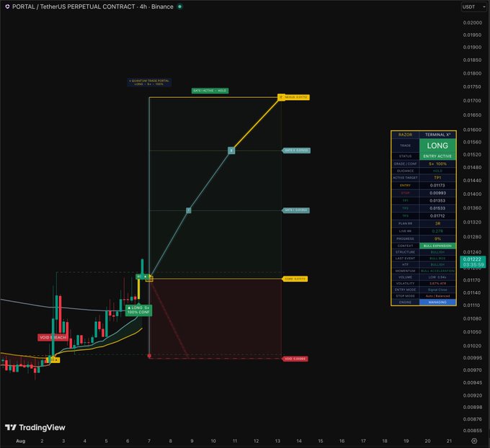The width and height of the screenshot is (490, 448).
Task: Click entry value 0.01173 in panel
Action: coord(437,185)
